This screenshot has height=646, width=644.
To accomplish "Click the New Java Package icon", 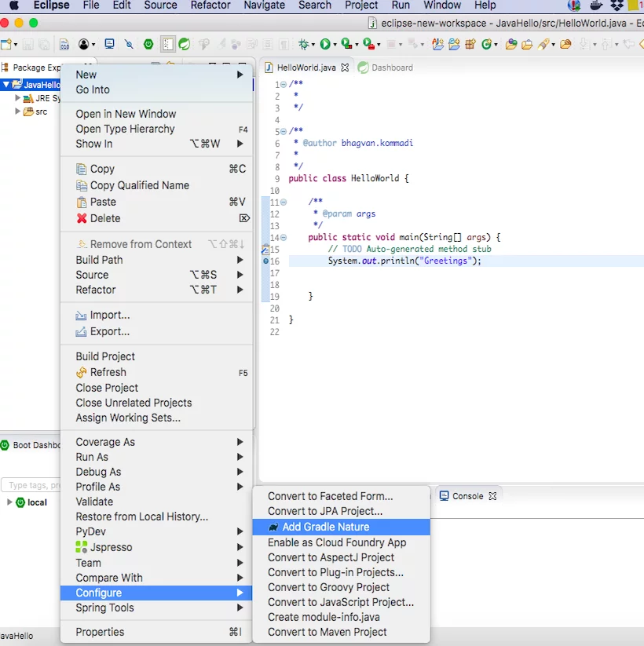I will click(470, 44).
